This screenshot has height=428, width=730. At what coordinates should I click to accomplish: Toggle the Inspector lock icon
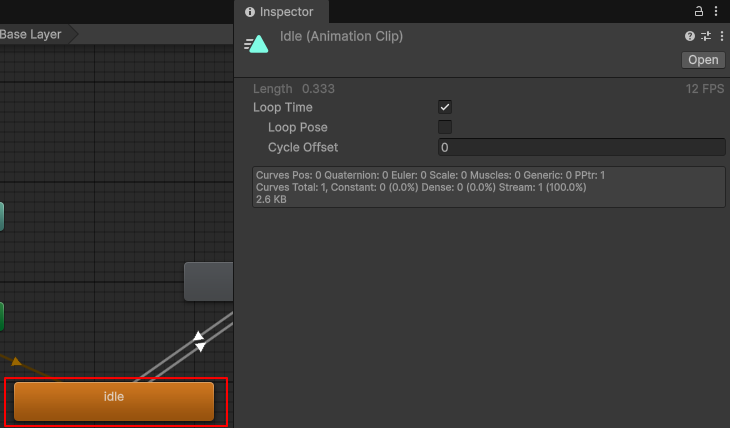tap(699, 11)
